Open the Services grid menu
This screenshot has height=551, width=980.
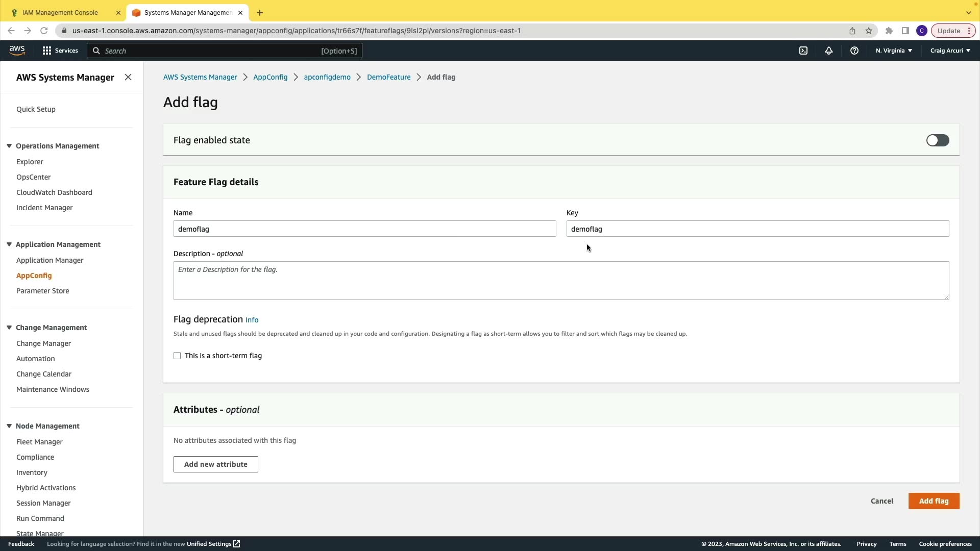click(x=60, y=51)
